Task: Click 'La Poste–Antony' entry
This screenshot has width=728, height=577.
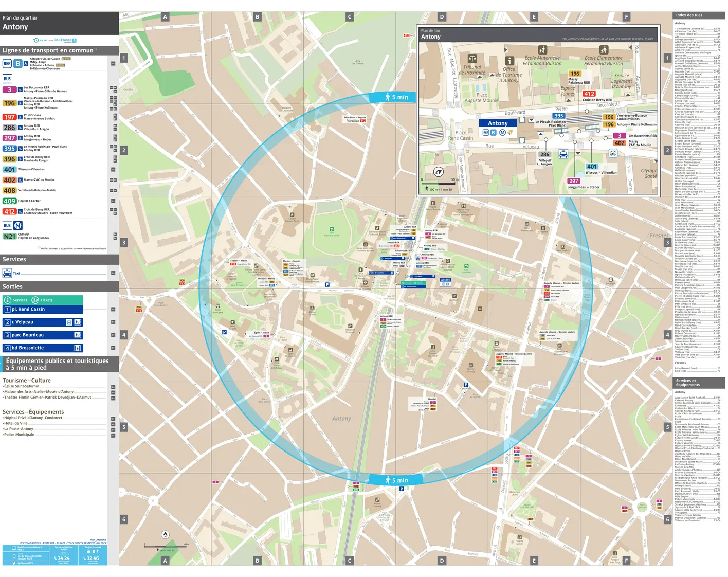Action: click(x=18, y=429)
